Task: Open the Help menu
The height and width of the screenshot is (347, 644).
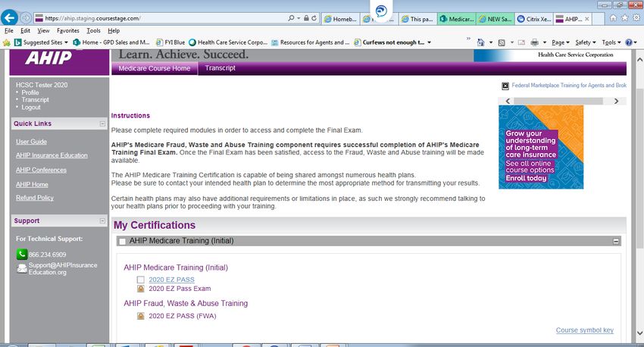Action: 114,30
